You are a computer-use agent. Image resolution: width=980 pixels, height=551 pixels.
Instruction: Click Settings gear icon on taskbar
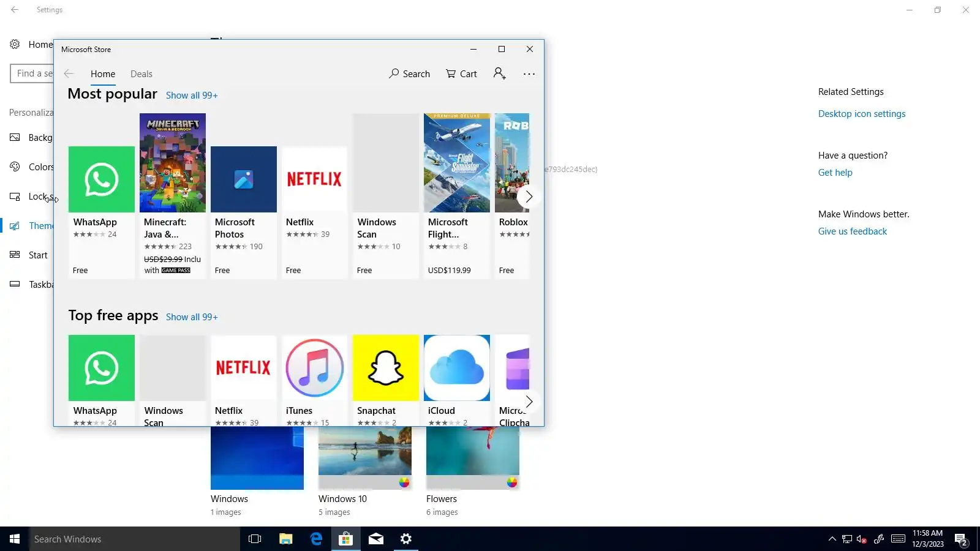coord(405,539)
